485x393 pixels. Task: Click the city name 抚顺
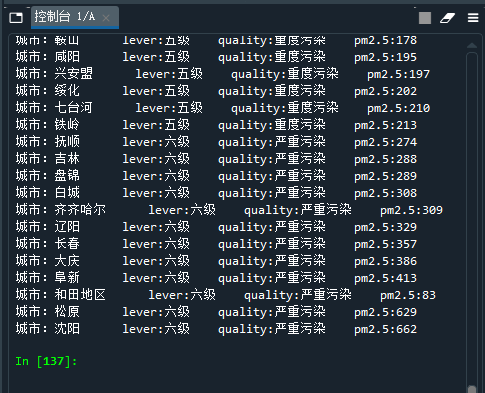point(67,142)
